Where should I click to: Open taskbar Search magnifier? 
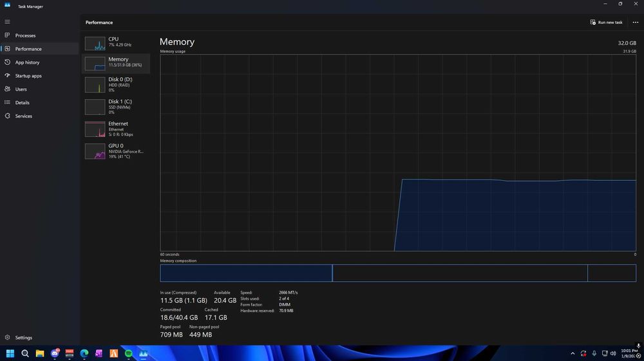tap(25, 353)
